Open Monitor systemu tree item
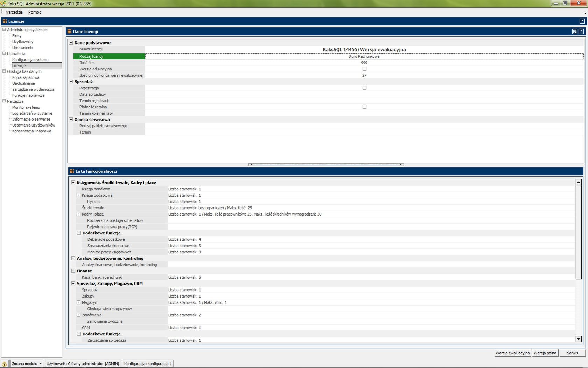This screenshot has width=588, height=368. point(26,107)
